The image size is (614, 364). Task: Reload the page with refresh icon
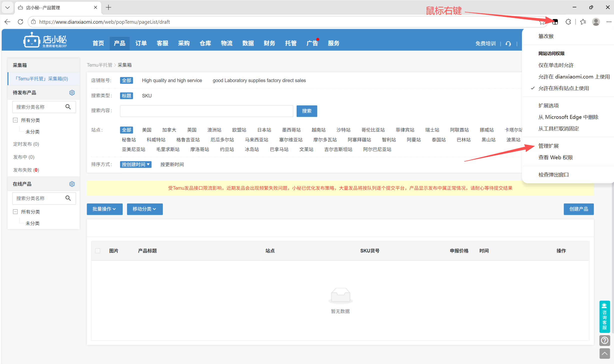point(20,22)
